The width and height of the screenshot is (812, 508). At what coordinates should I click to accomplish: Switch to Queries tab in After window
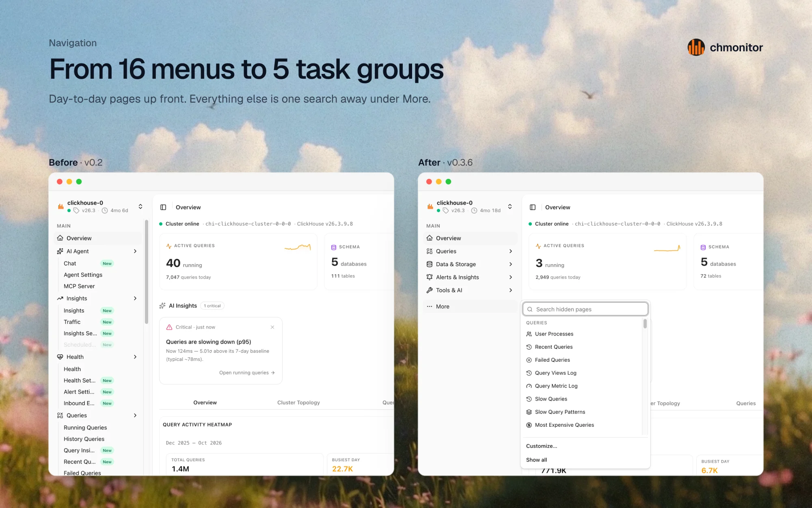tap(746, 404)
